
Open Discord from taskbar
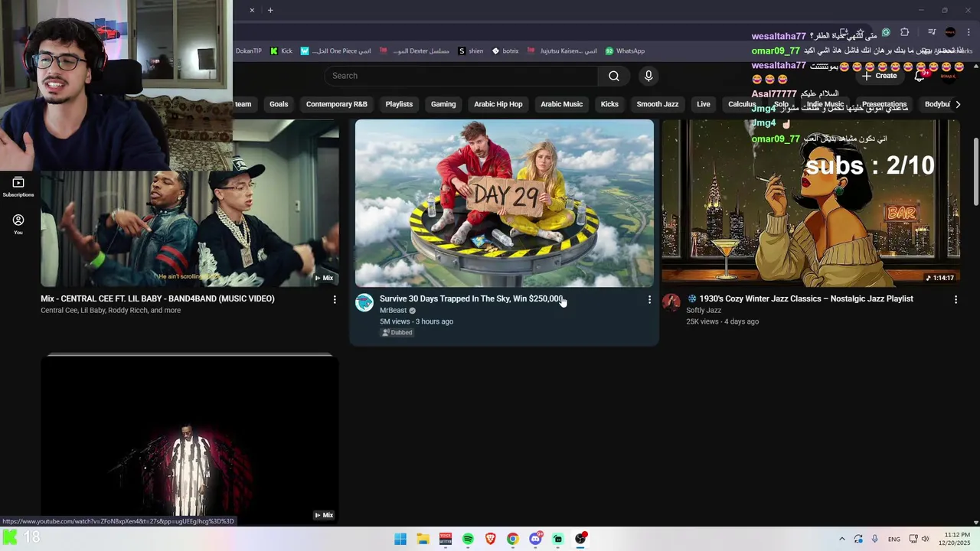pyautogui.click(x=535, y=539)
